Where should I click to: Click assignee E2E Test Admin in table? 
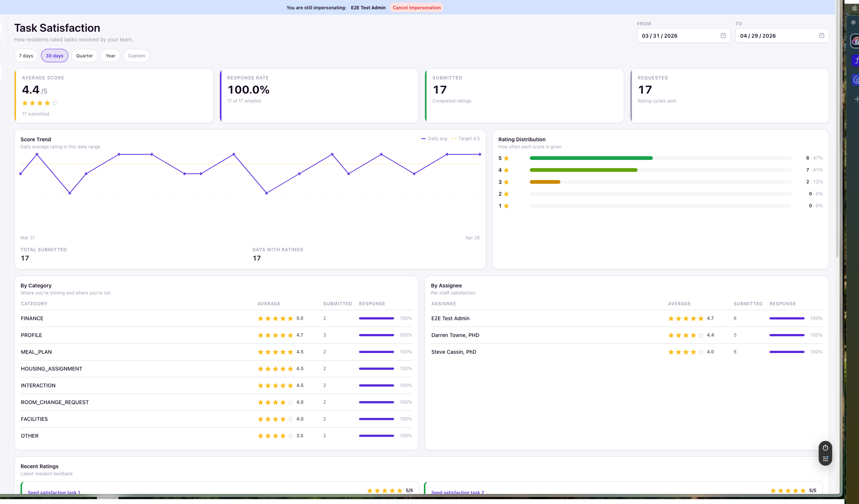click(x=450, y=318)
